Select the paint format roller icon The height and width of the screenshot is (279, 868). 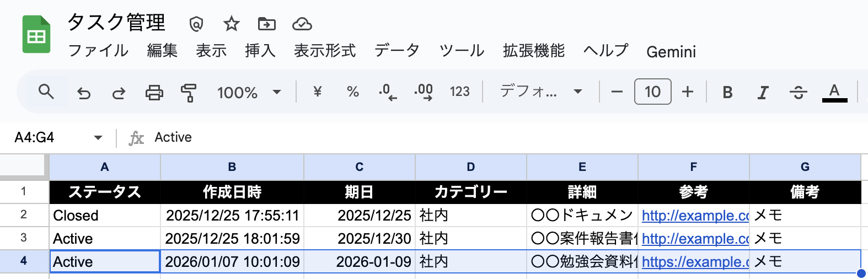(x=189, y=93)
